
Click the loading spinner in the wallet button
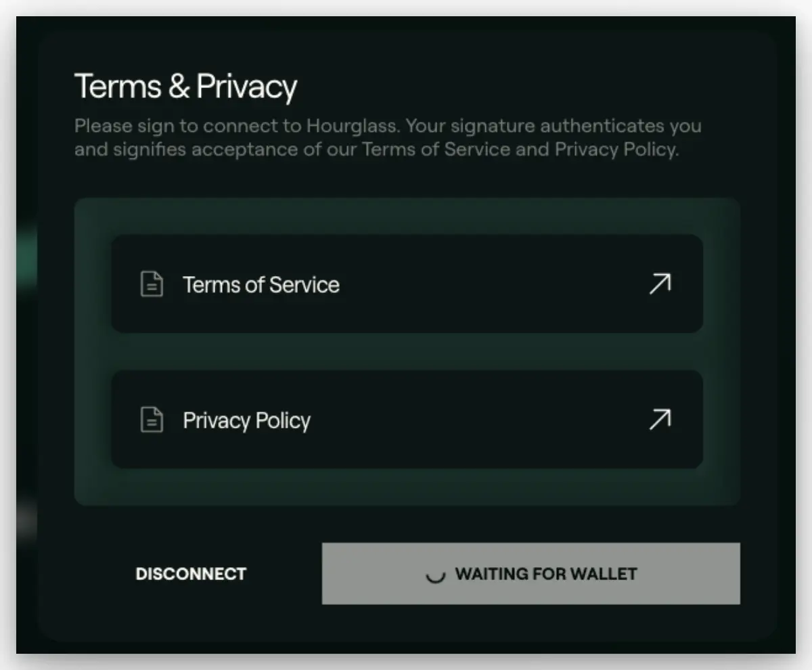click(434, 575)
